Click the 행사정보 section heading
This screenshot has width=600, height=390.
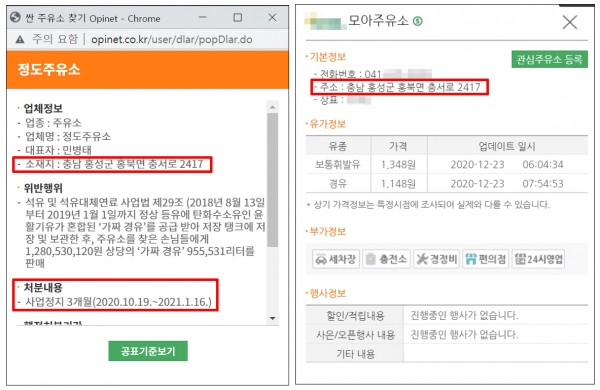[x=328, y=294]
